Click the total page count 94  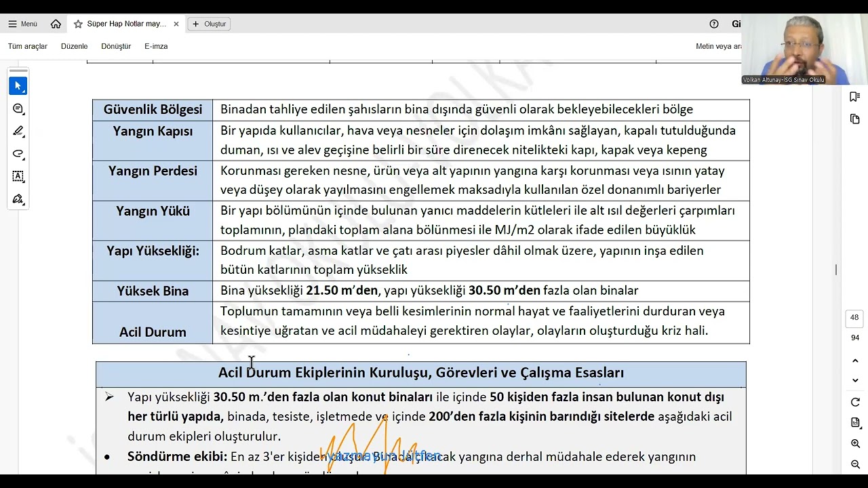pyautogui.click(x=854, y=338)
